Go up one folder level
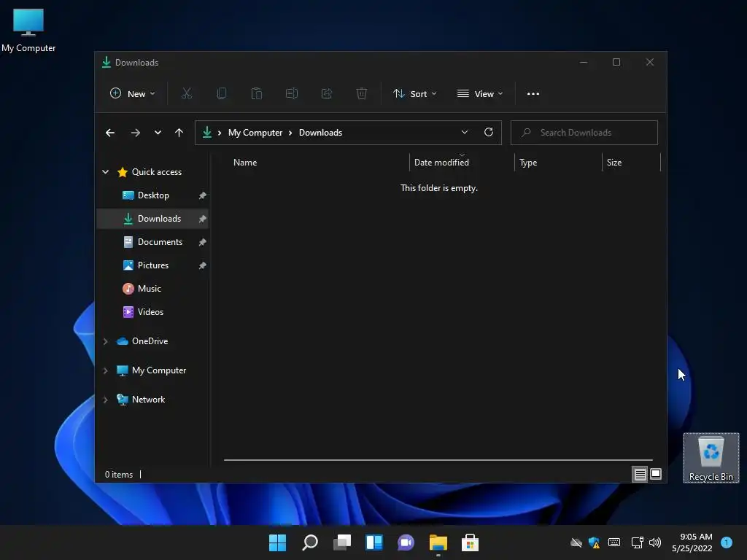This screenshot has width=747, height=560. point(179,133)
